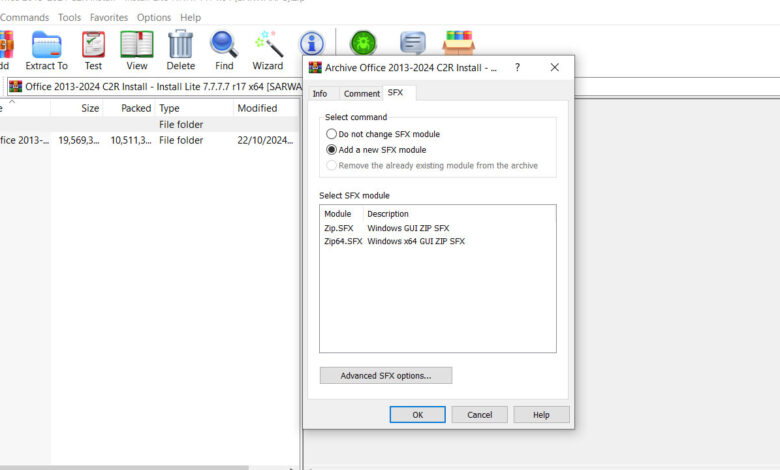Open the Help menu

(x=191, y=17)
